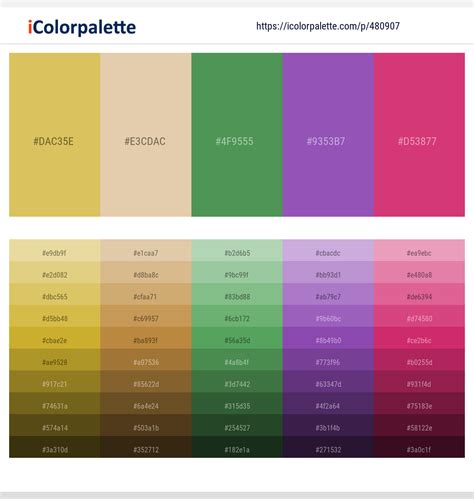The height and width of the screenshot is (499, 474).
Task: Click the iColorpalette logo
Action: [x=82, y=27]
